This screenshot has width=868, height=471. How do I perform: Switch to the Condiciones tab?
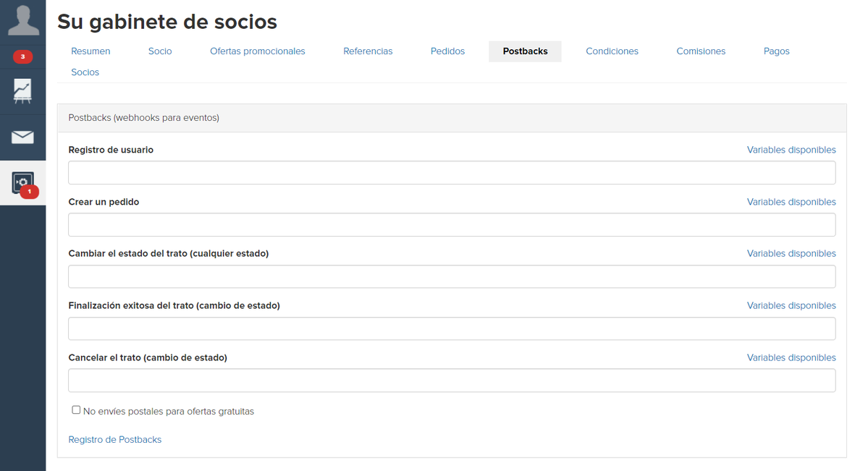pos(612,51)
